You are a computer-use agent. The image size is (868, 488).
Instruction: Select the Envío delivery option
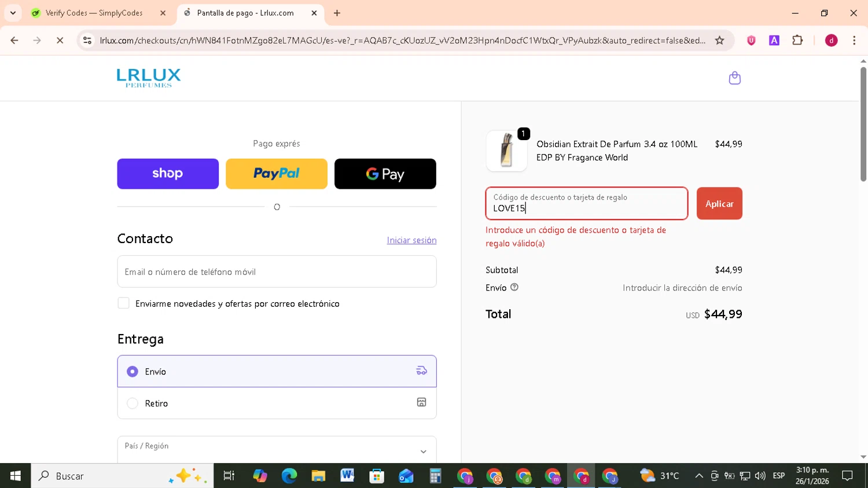click(x=277, y=371)
